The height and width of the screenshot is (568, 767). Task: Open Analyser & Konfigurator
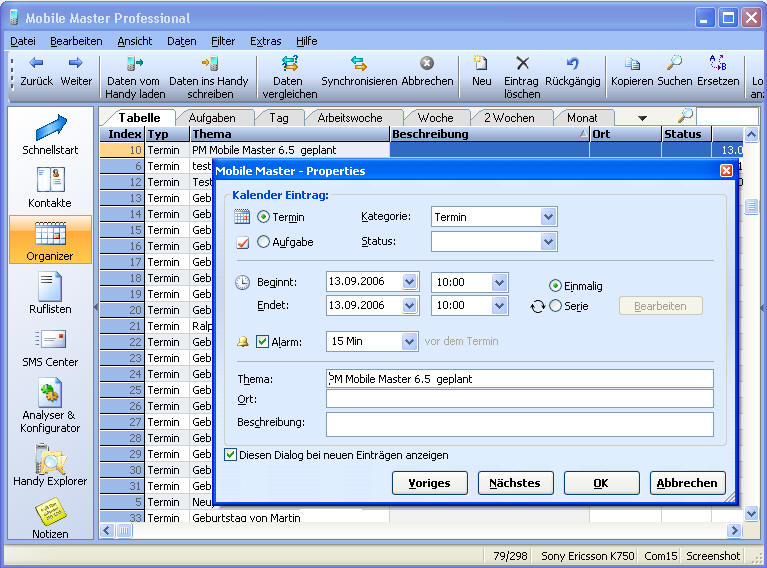(50, 406)
